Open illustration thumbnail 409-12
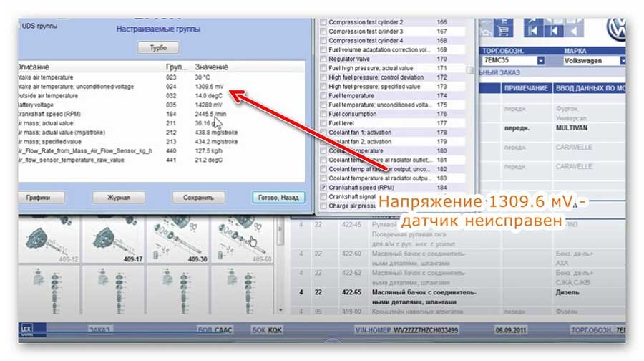 49,241
